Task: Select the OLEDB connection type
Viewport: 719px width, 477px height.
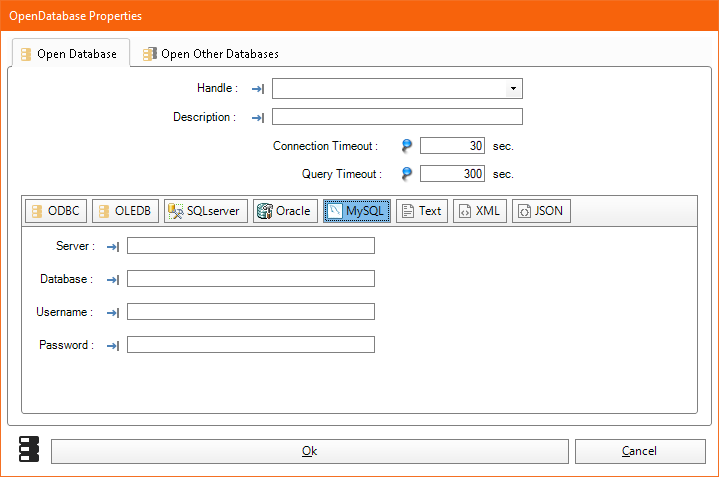Action: 125,211
